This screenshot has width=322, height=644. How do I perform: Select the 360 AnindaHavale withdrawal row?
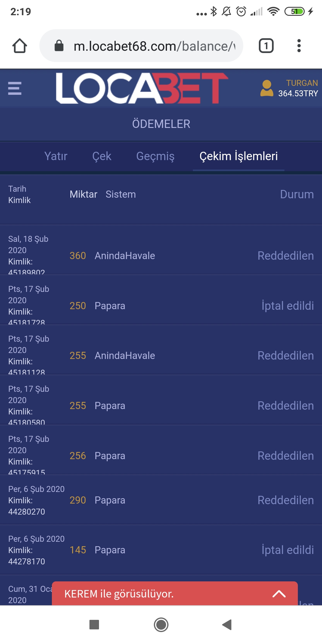click(161, 256)
